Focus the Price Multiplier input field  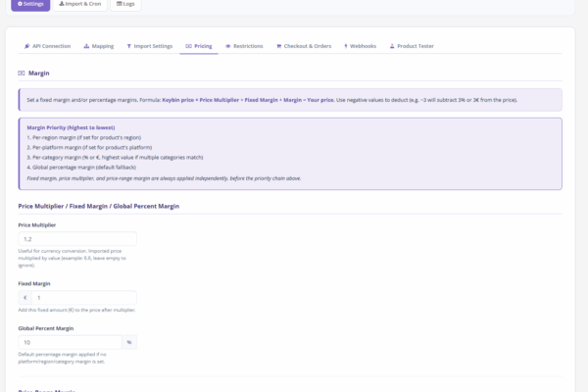(77, 238)
